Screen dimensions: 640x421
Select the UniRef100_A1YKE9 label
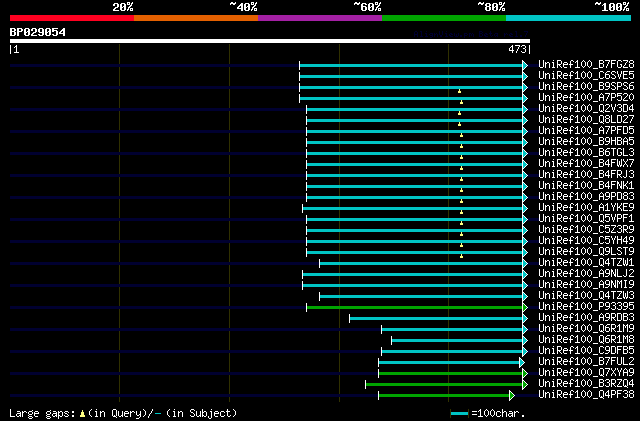point(586,208)
